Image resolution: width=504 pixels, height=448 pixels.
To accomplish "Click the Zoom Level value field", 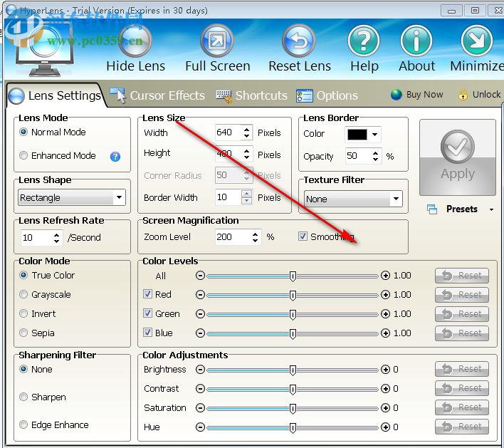I will coord(233,237).
